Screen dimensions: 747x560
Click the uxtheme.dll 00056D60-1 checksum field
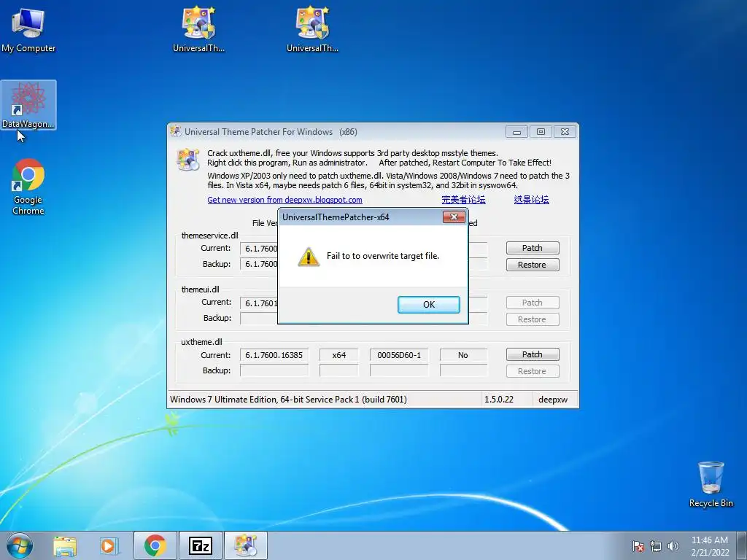click(x=399, y=355)
